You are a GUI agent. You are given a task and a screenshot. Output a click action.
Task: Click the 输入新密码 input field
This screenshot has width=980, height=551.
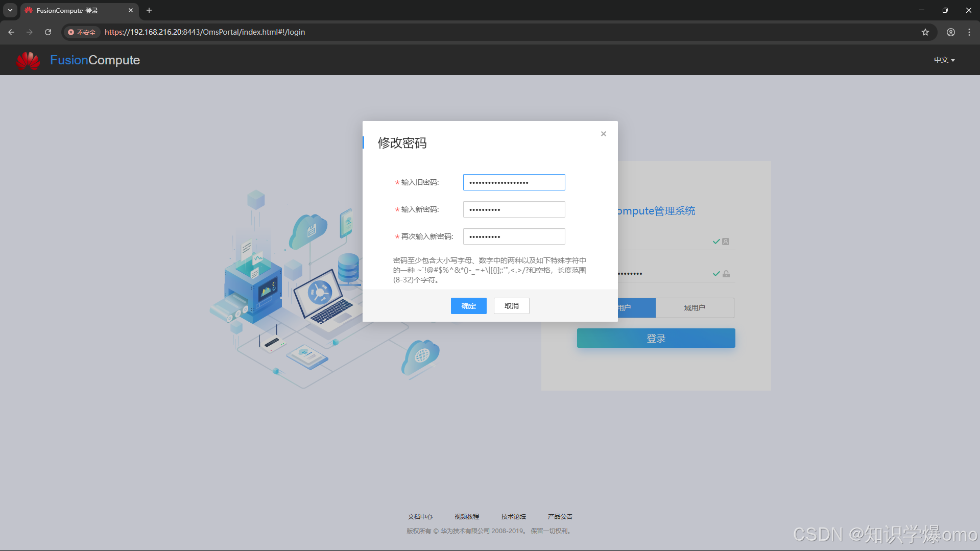click(514, 209)
